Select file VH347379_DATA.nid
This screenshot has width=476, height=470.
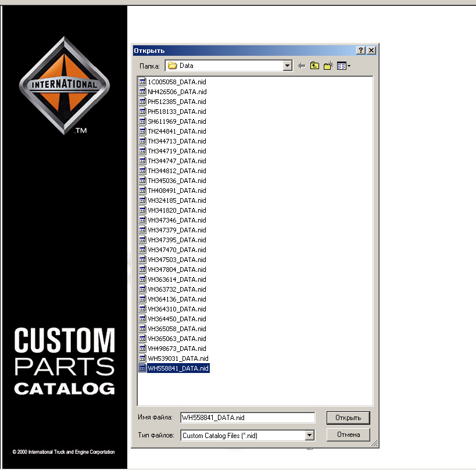click(177, 230)
